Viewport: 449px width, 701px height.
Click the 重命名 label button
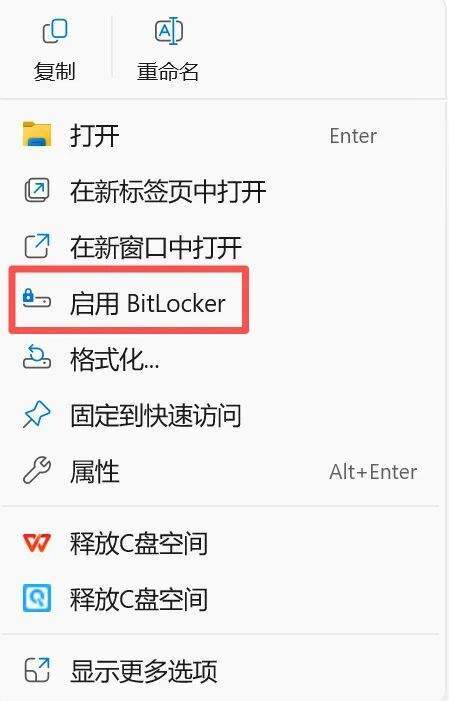[168, 72]
